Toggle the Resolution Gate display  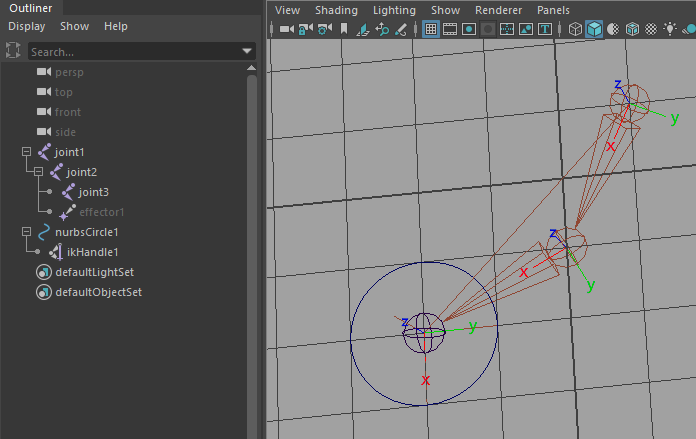[x=469, y=29]
